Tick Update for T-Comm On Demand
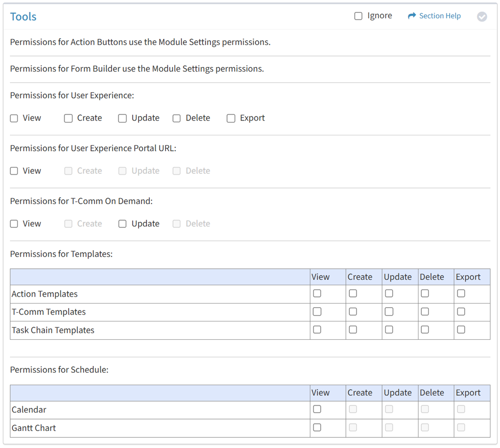This screenshot has height=448, width=500. [122, 224]
